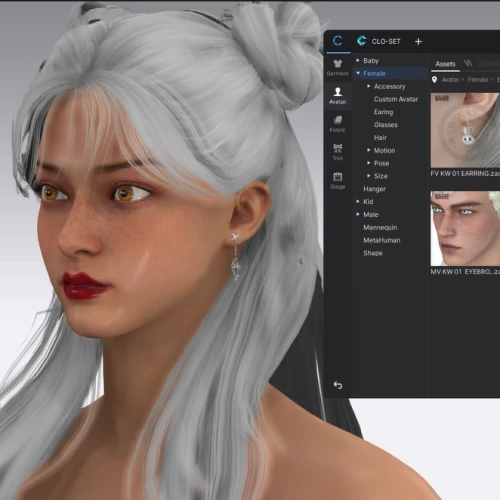Select the Hanger folder
500x500 pixels.
374,189
